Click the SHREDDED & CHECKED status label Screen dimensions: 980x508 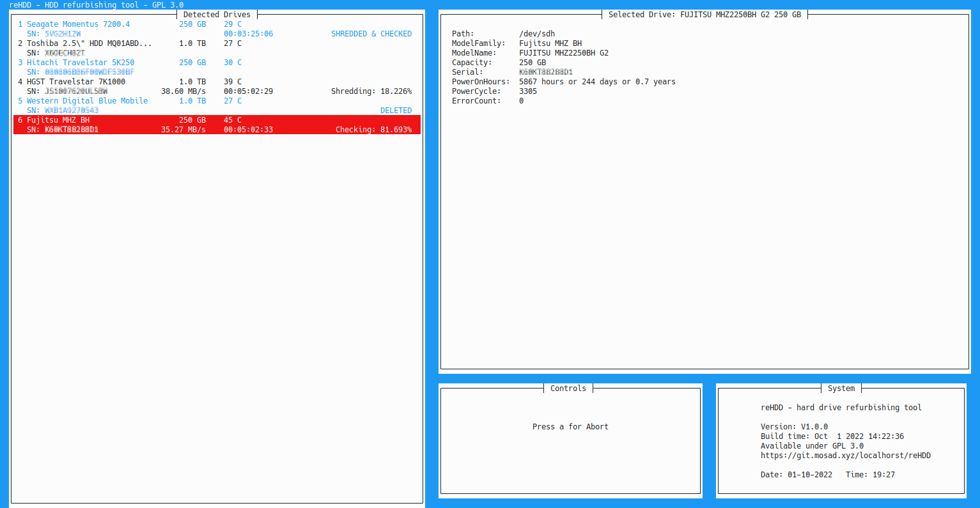click(371, 34)
